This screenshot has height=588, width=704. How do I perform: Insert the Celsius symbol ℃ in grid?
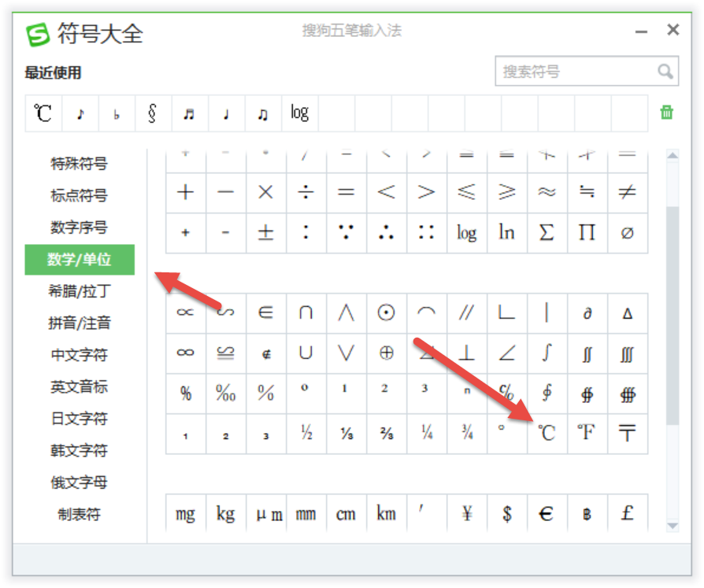pyautogui.click(x=547, y=434)
